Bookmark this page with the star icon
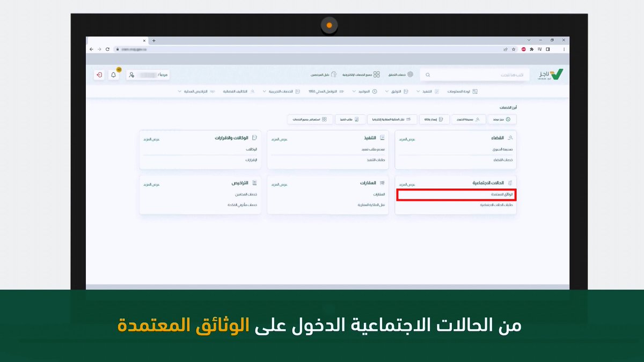 pyautogui.click(x=514, y=49)
